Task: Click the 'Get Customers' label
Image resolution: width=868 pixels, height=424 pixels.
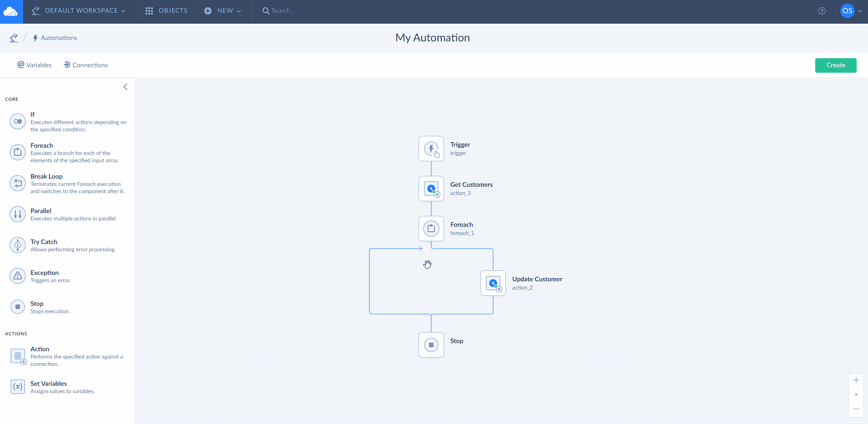Action: [x=471, y=185]
